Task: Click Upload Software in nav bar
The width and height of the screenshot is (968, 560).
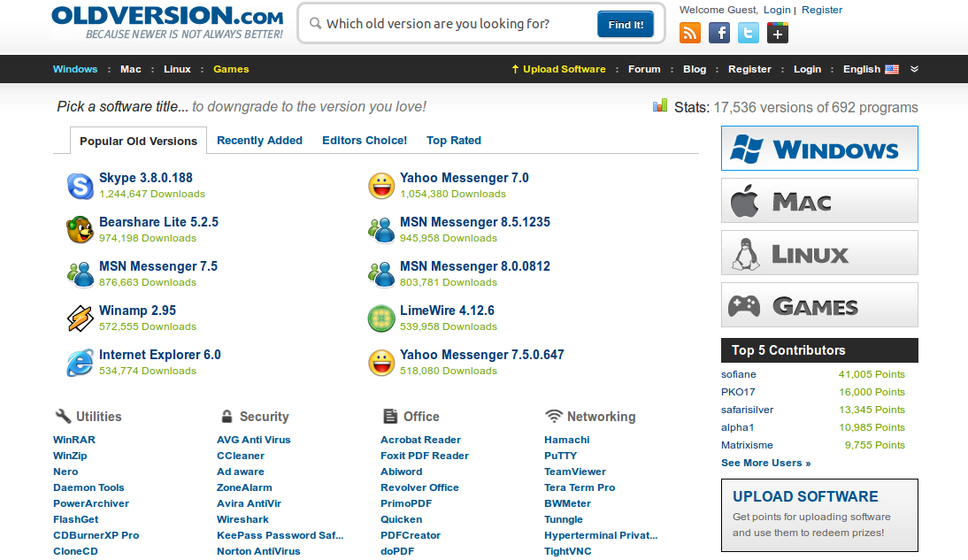Action: click(558, 69)
